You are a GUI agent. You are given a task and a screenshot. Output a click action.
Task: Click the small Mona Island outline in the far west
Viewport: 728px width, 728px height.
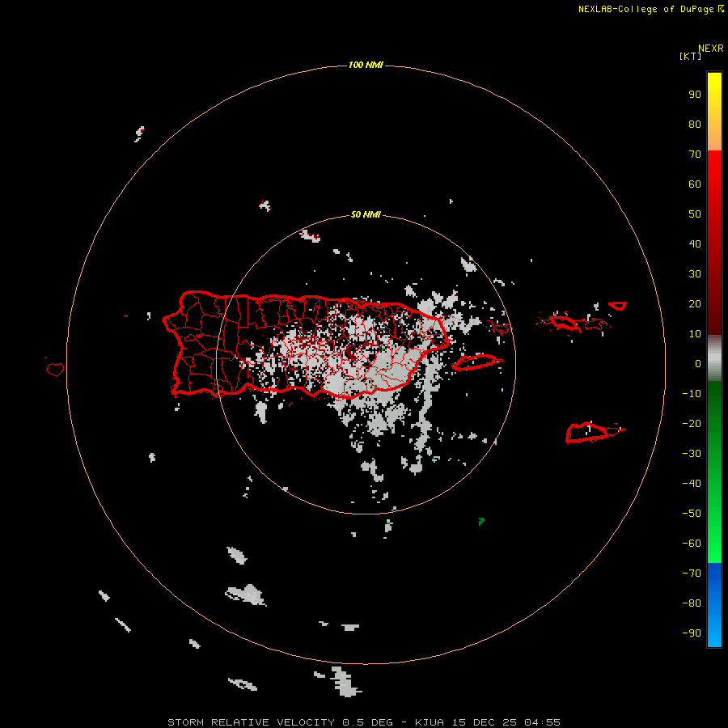55,369
